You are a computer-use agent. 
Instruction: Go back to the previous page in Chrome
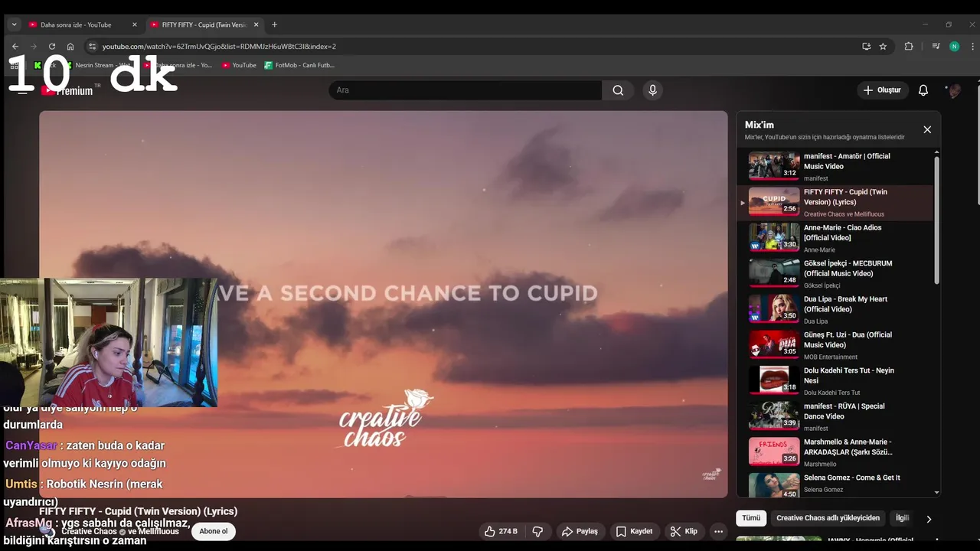pos(15,46)
